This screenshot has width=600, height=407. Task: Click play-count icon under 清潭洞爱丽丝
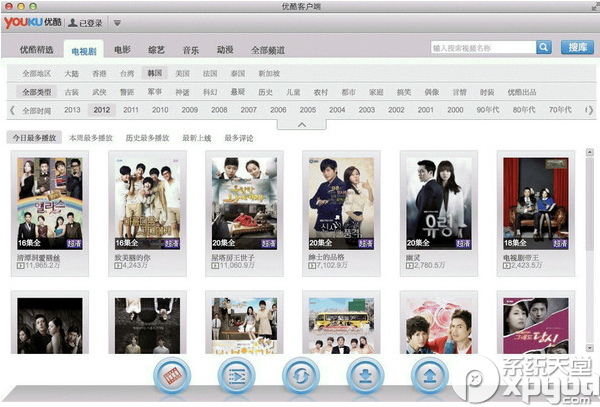pos(21,265)
